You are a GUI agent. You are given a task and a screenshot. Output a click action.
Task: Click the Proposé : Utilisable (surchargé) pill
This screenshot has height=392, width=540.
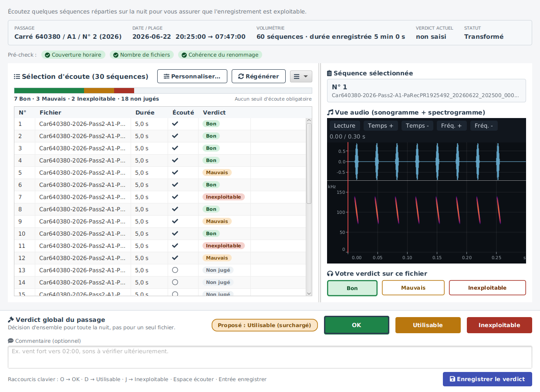coord(265,325)
